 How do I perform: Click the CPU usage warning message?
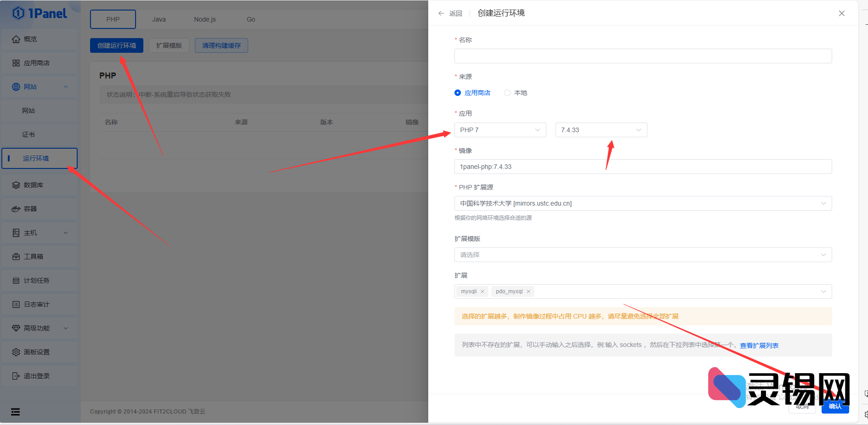(643, 316)
